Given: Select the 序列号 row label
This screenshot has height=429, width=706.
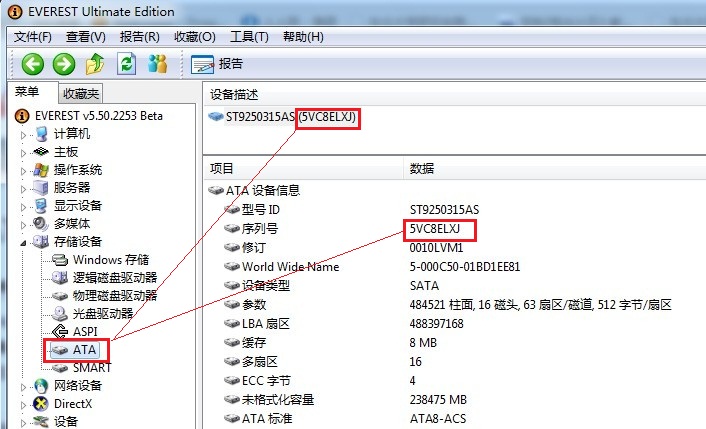Looking at the screenshot, I should pos(260,229).
